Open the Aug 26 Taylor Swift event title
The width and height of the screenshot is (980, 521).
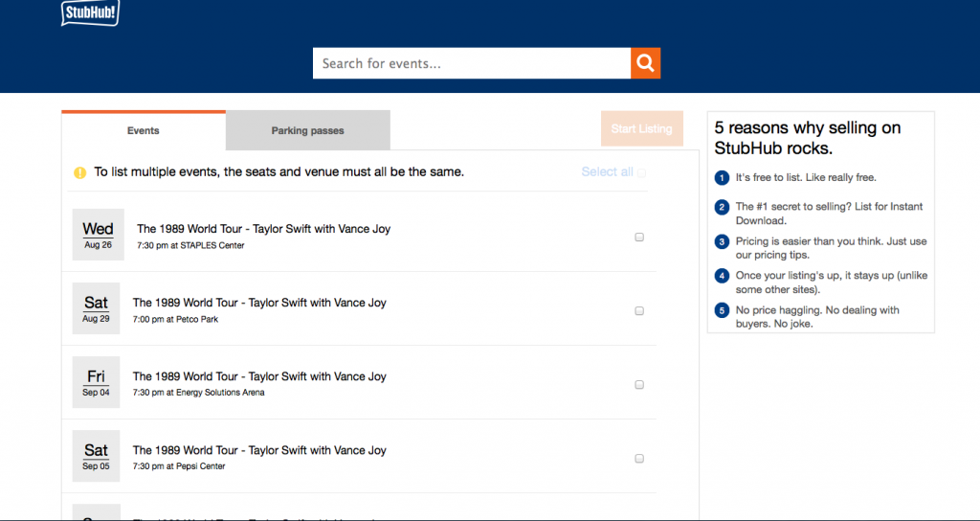pyautogui.click(x=264, y=229)
